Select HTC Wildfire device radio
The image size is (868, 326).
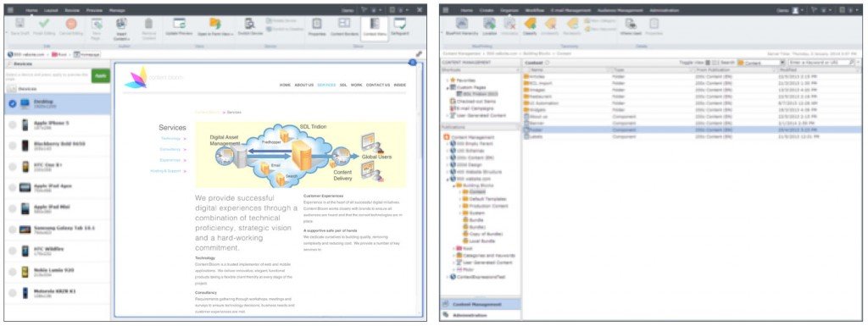tap(12, 251)
